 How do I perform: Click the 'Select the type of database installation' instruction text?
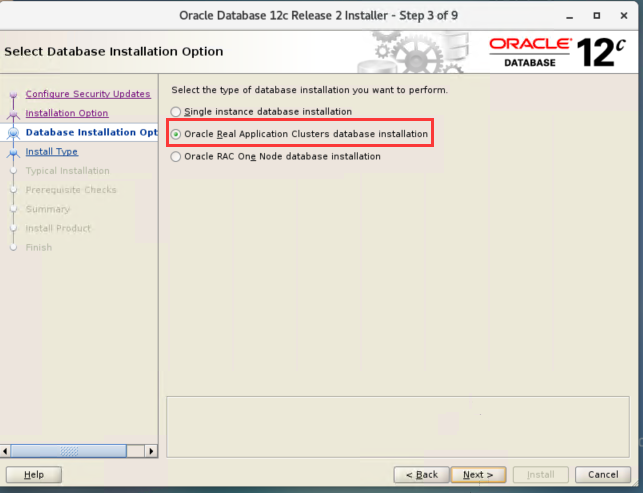pyautogui.click(x=310, y=90)
